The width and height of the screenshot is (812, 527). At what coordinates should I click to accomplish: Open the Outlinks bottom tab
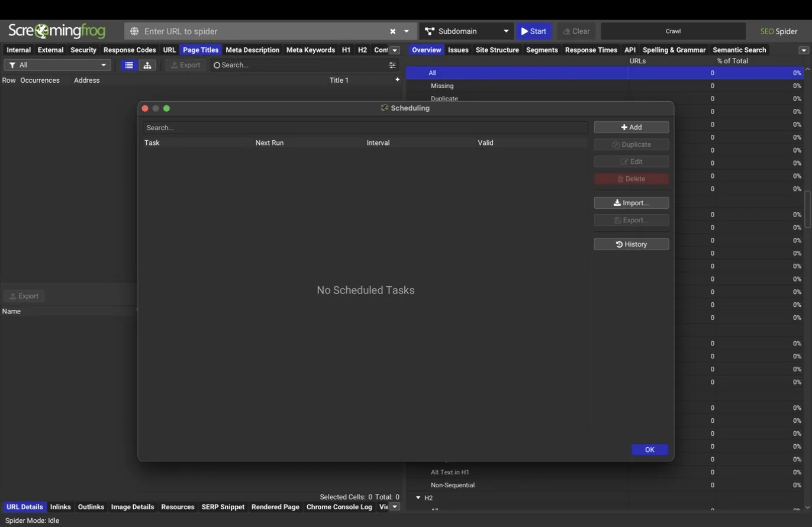click(x=91, y=507)
